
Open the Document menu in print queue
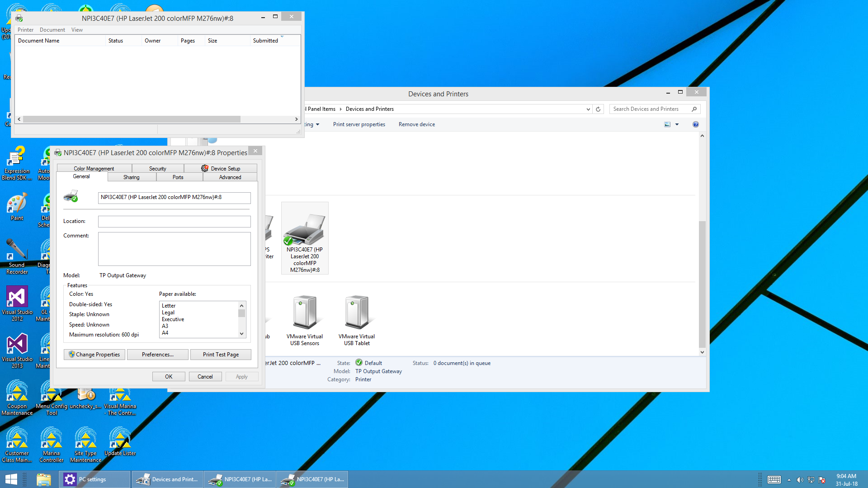[x=52, y=30]
